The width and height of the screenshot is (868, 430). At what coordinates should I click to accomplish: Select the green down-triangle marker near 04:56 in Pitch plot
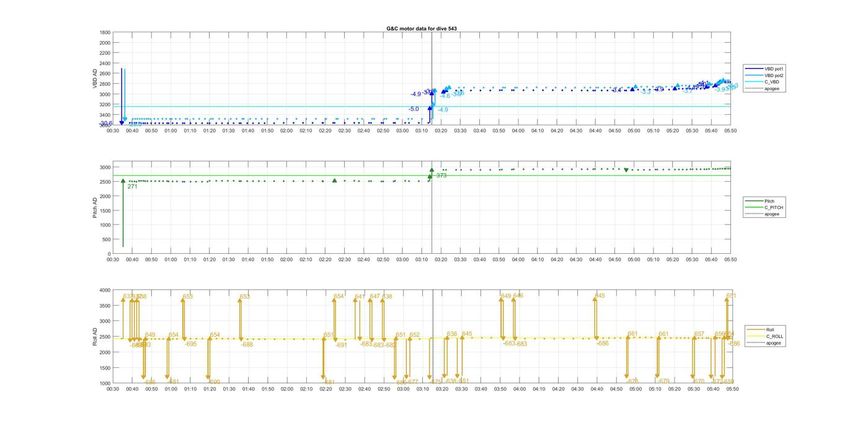626,170
